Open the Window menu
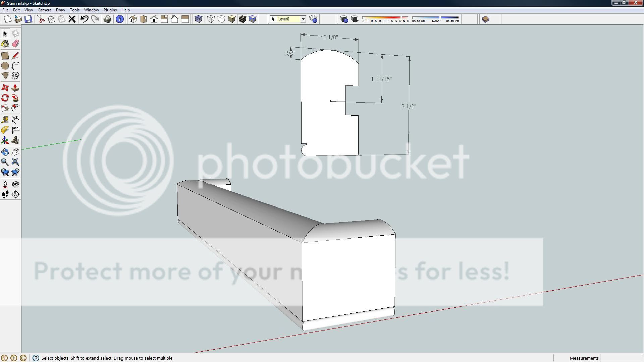 click(x=91, y=10)
